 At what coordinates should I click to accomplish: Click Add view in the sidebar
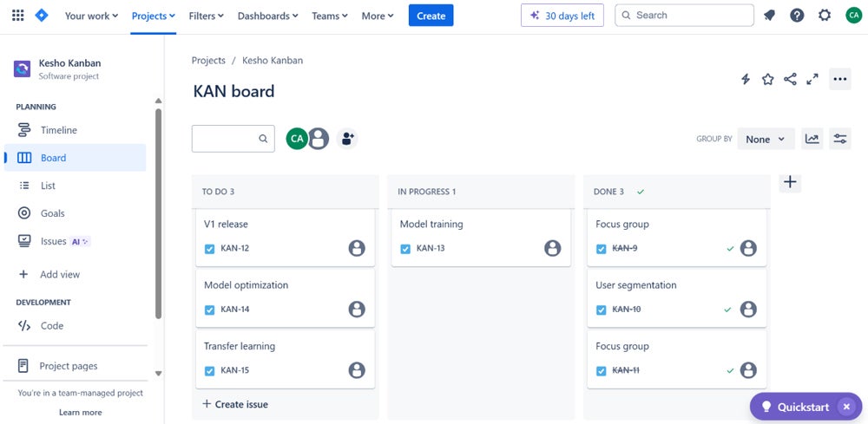[75, 274]
